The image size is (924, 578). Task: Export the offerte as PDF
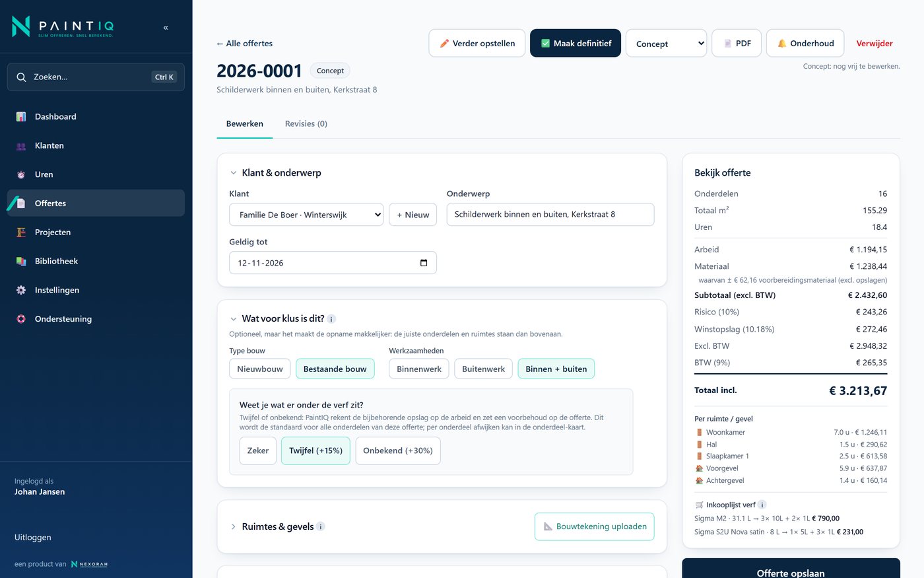coord(737,43)
